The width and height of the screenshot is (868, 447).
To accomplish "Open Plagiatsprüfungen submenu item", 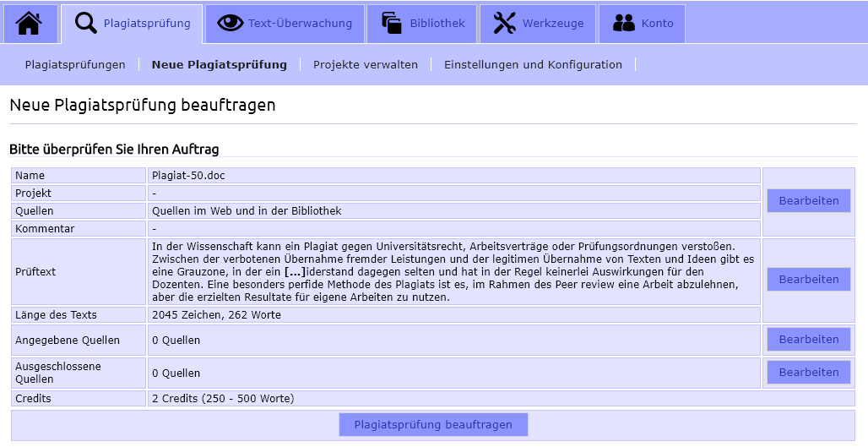I will [75, 65].
